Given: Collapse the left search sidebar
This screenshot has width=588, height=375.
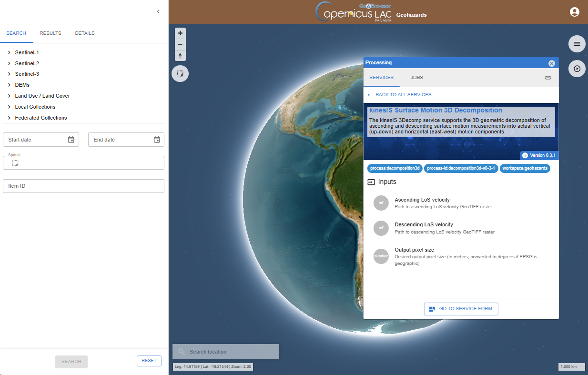Looking at the screenshot, I should click(x=158, y=11).
